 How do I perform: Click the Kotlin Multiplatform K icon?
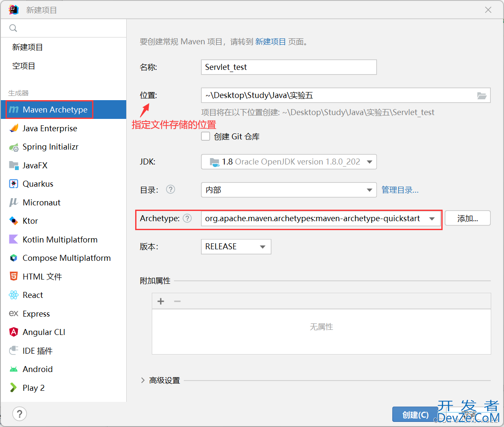pyautogui.click(x=14, y=239)
